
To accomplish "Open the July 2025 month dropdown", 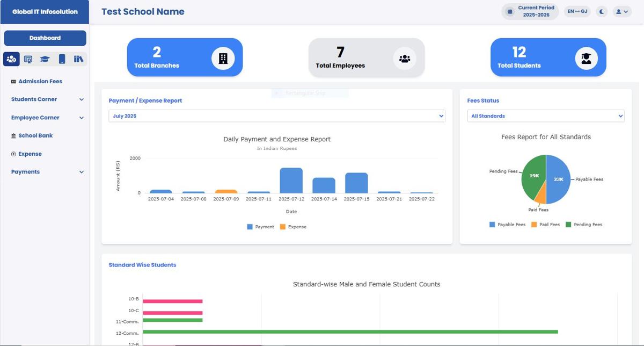I will pyautogui.click(x=277, y=116).
